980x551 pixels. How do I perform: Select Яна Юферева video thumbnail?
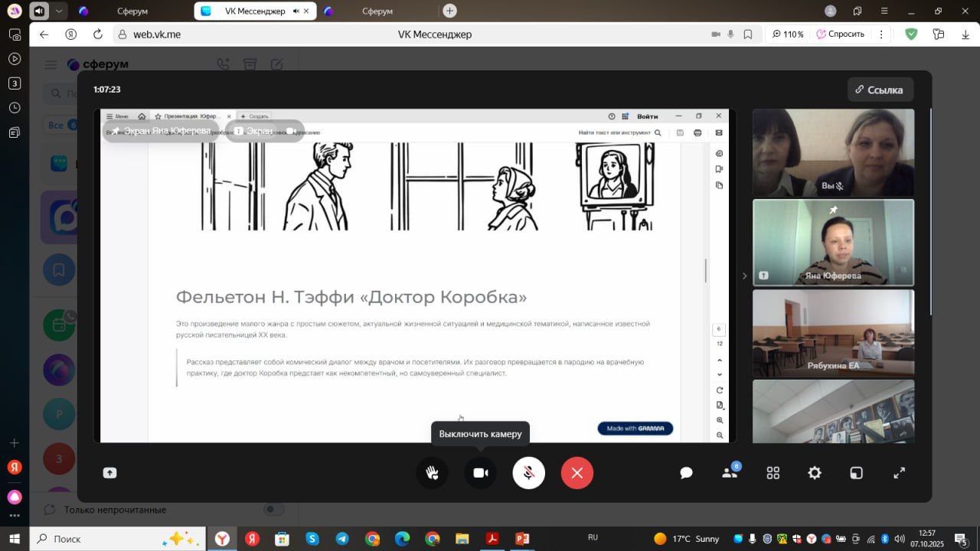tap(833, 242)
